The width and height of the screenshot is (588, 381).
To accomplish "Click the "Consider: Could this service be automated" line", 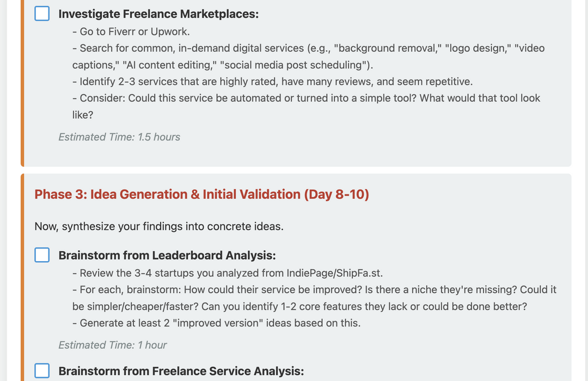I will [306, 99].
